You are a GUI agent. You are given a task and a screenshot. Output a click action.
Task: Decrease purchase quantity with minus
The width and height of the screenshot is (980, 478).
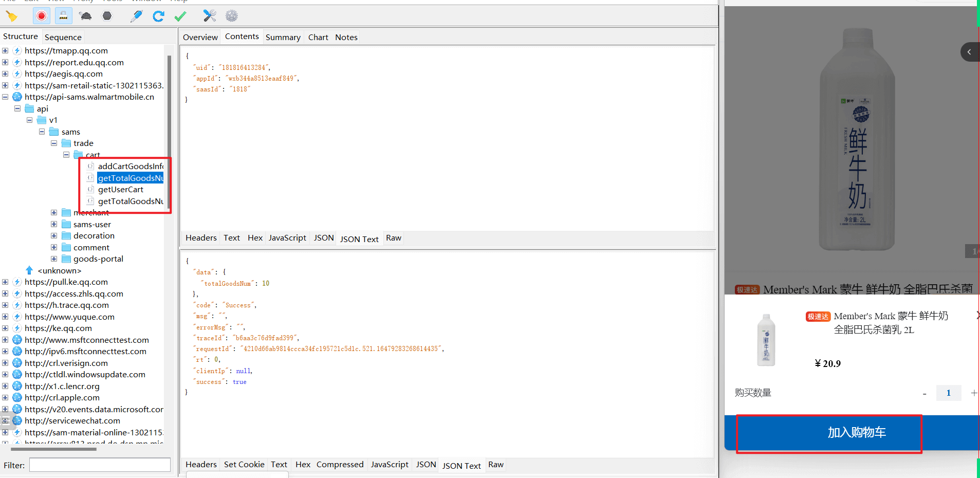tap(924, 393)
